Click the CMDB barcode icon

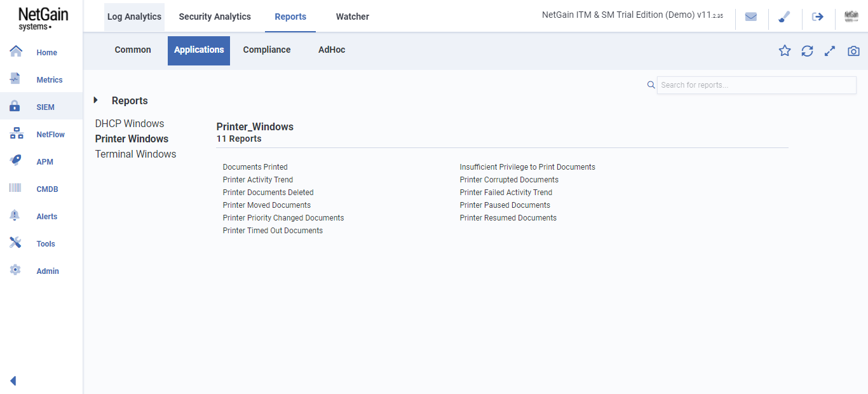coord(15,187)
